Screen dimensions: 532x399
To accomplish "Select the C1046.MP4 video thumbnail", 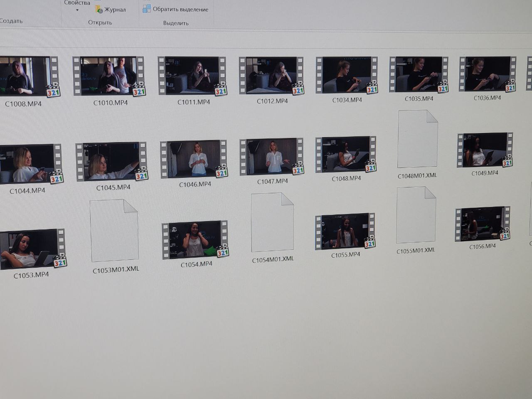I will coord(194,159).
